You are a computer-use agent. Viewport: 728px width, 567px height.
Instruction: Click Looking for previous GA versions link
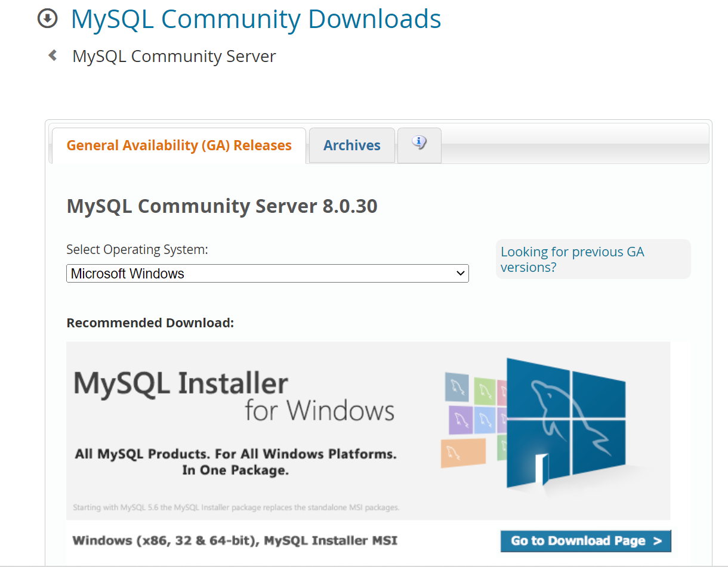(572, 259)
